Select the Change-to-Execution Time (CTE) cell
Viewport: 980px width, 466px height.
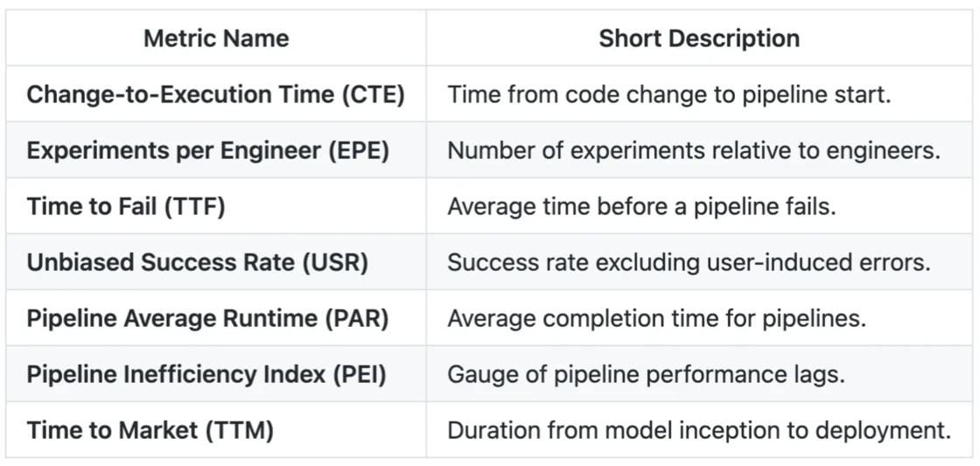[x=216, y=94]
